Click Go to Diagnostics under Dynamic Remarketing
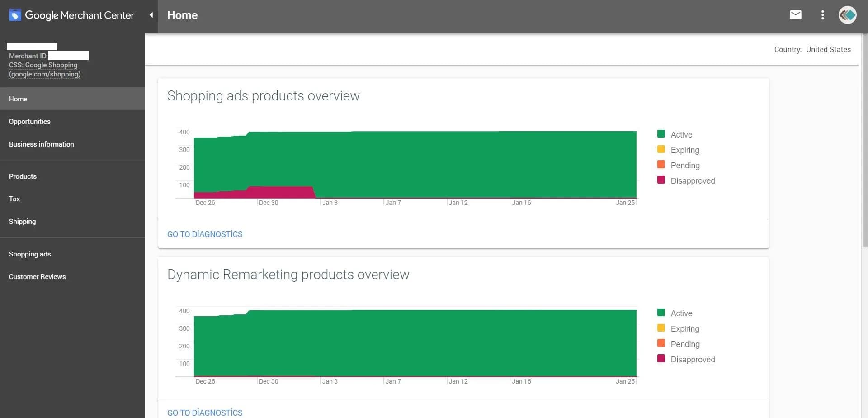This screenshot has width=868, height=418. tap(205, 413)
